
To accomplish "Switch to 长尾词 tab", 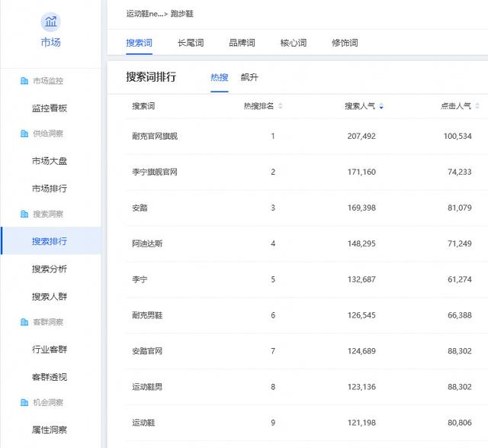I will pyautogui.click(x=191, y=43).
